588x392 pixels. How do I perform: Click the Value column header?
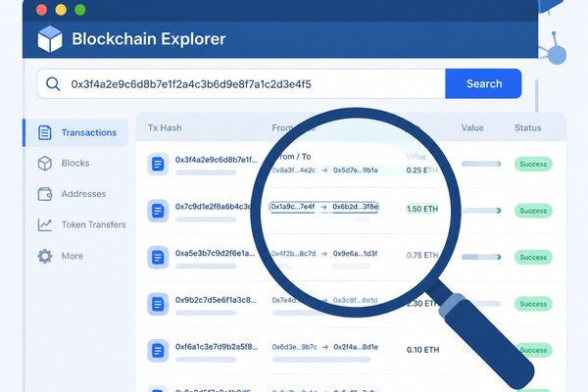tap(472, 128)
